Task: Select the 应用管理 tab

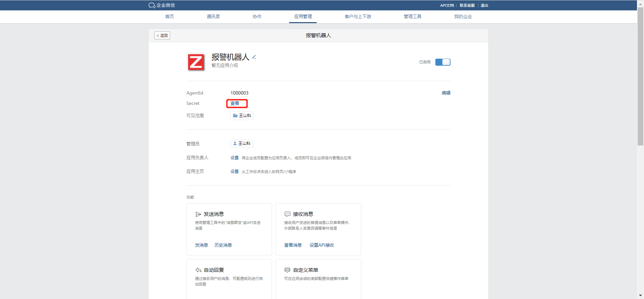Action: [303, 16]
